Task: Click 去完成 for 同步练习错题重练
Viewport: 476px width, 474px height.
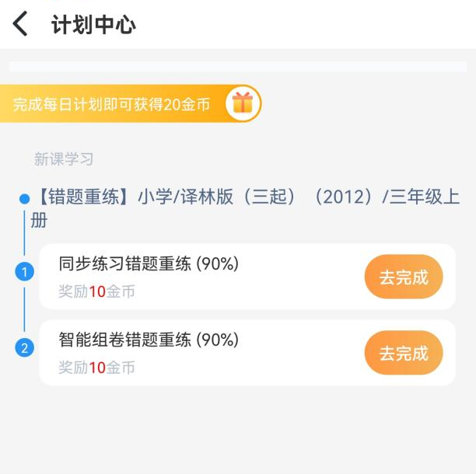Action: pyautogui.click(x=404, y=277)
